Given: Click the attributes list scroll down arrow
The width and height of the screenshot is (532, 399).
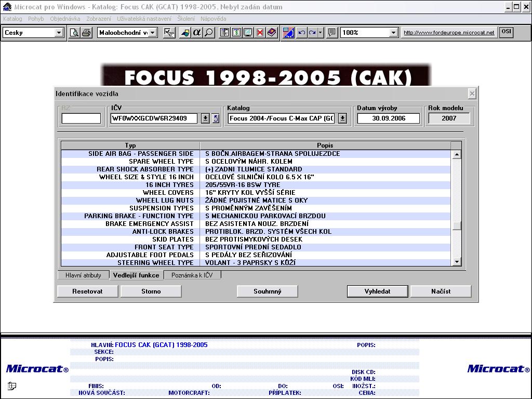Looking at the screenshot, I should [x=457, y=262].
